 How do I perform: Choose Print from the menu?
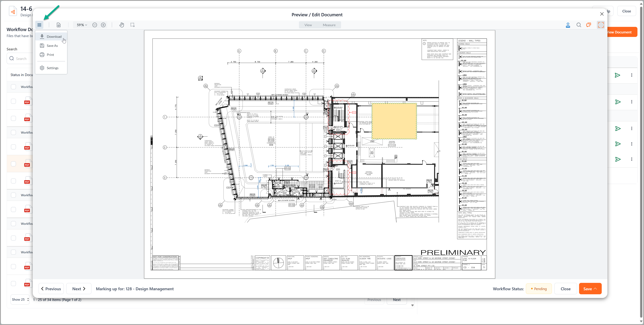click(51, 55)
